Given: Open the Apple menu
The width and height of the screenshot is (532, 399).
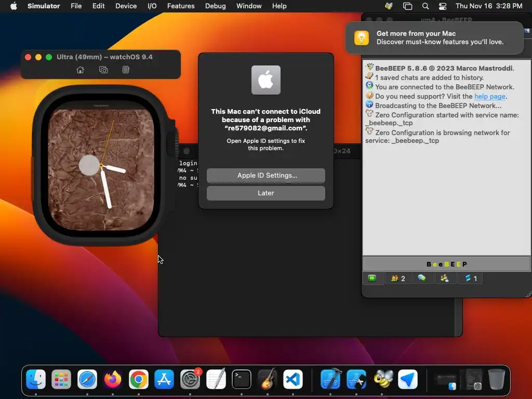Looking at the screenshot, I should [x=14, y=6].
